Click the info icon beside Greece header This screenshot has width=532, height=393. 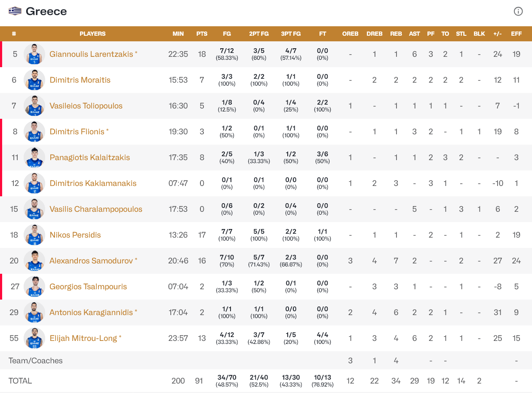click(x=518, y=12)
